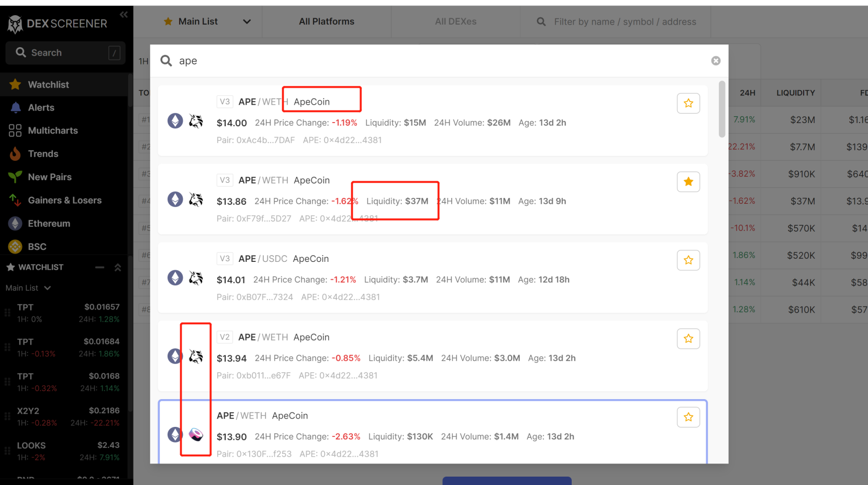The height and width of the screenshot is (485, 868).
Task: Click the $7.7M liquidity cell
Action: click(x=803, y=147)
